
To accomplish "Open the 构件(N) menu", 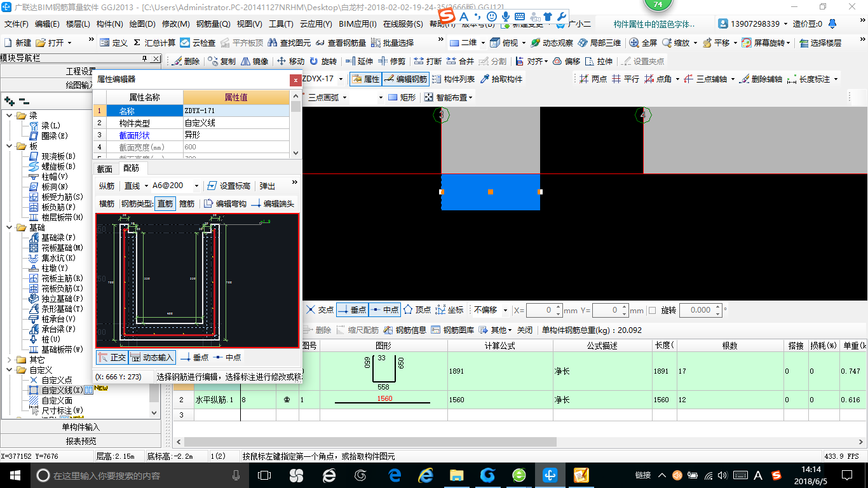I will [x=109, y=24].
